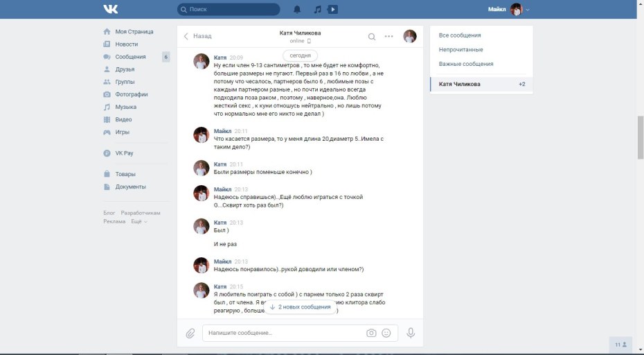Attach a file with the paperclip icon

pos(190,334)
